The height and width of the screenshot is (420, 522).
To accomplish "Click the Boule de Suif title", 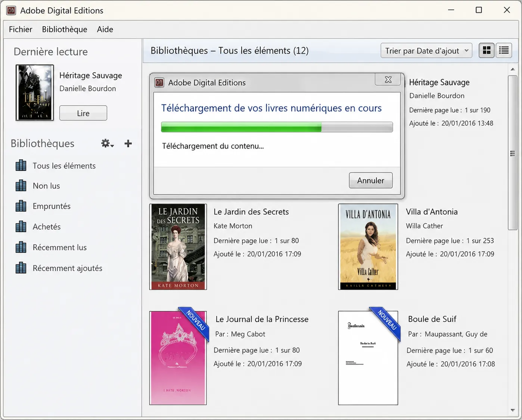I will point(432,319).
